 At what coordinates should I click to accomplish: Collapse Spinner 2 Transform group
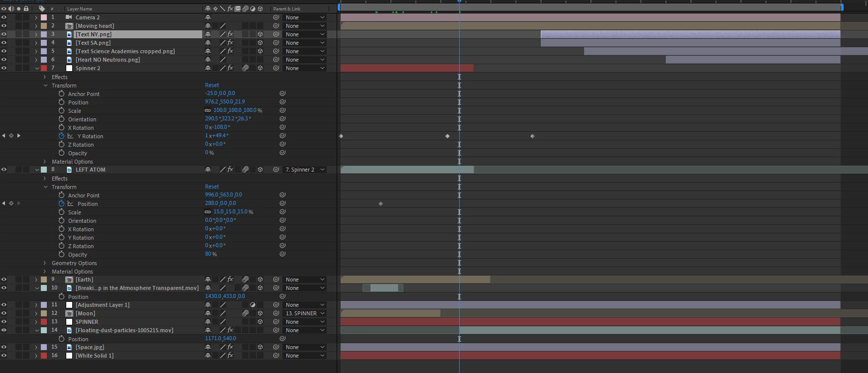tap(45, 86)
